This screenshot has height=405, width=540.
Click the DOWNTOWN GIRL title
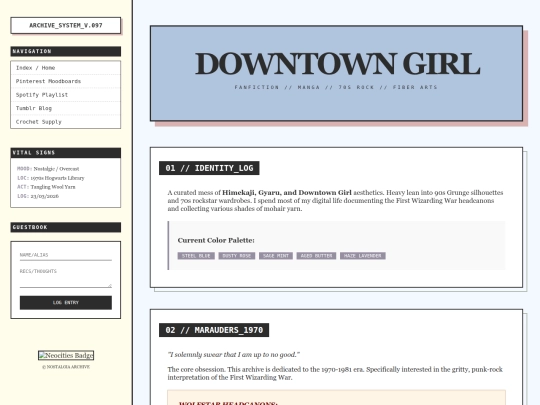337,64
